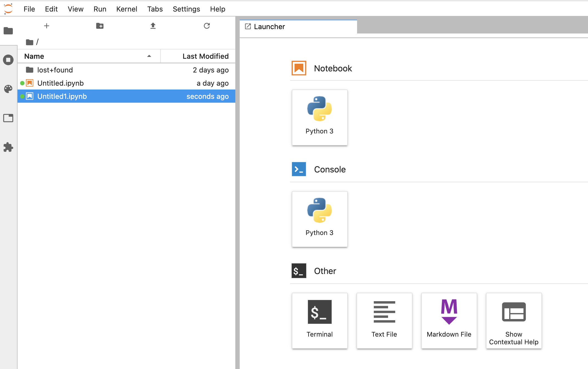This screenshot has width=588, height=369.
Task: Open the Kernel menu
Action: (x=126, y=9)
